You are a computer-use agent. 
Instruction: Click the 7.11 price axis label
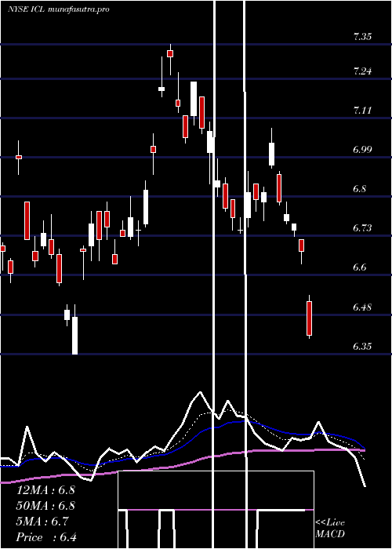[362, 111]
